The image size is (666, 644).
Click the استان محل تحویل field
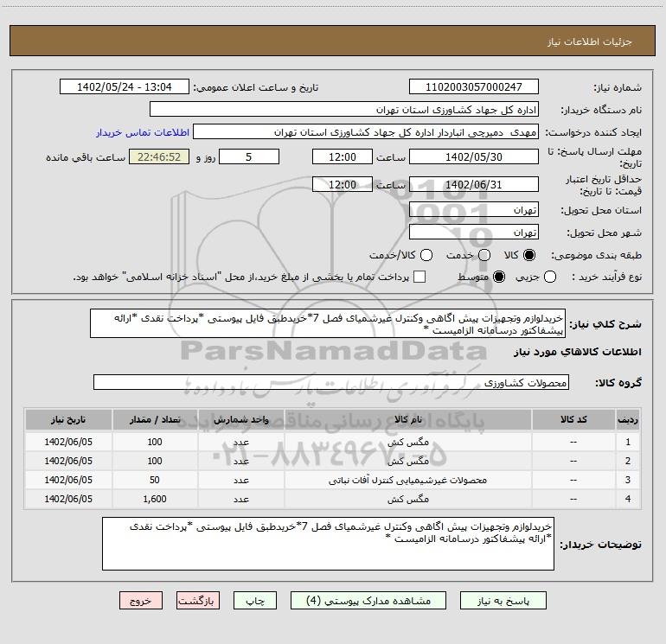click(474, 210)
